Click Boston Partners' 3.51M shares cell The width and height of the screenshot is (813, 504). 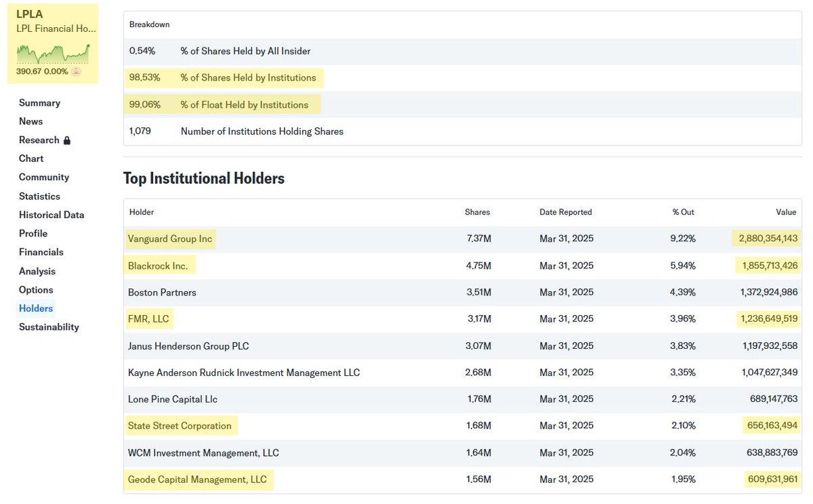[478, 293]
